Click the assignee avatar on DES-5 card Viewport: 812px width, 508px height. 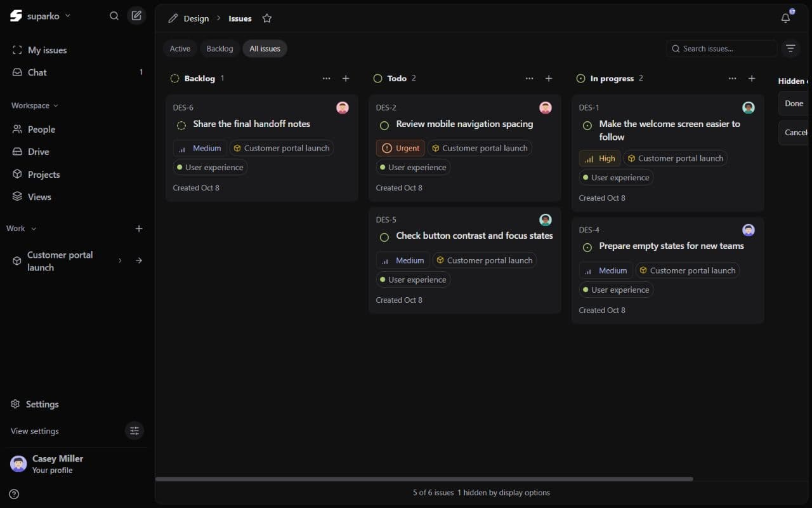(x=546, y=220)
